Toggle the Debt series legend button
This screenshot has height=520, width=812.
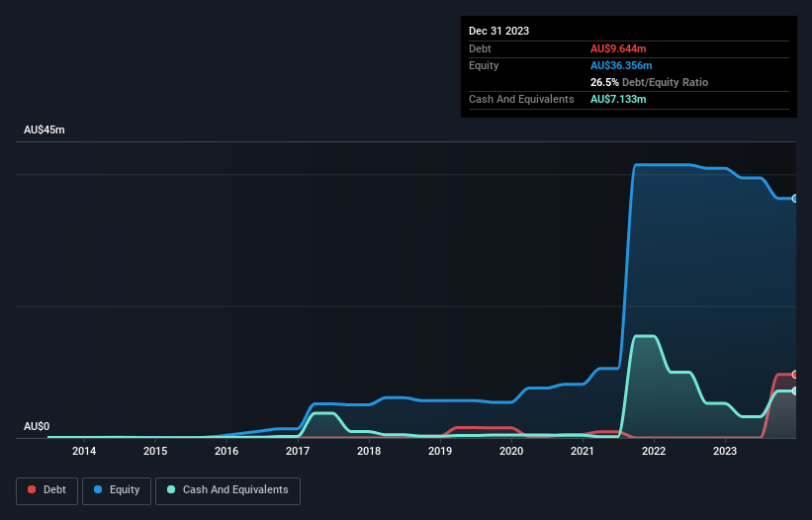point(46,490)
